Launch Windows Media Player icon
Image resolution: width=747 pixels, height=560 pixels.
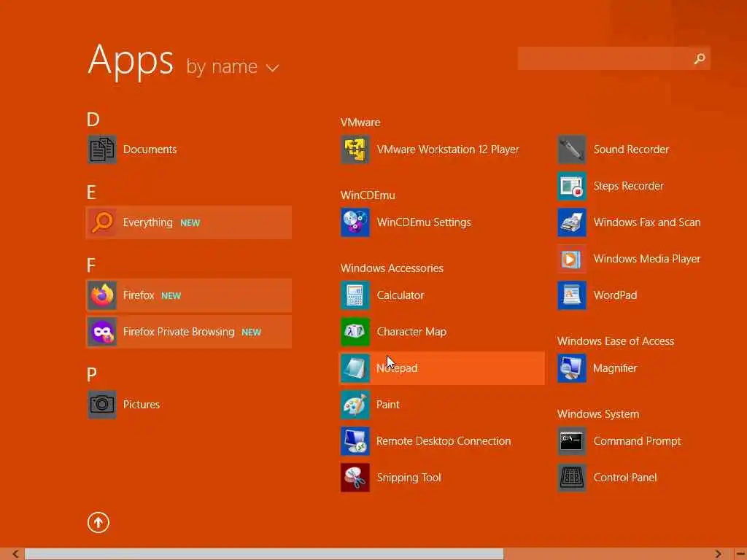[572, 259]
